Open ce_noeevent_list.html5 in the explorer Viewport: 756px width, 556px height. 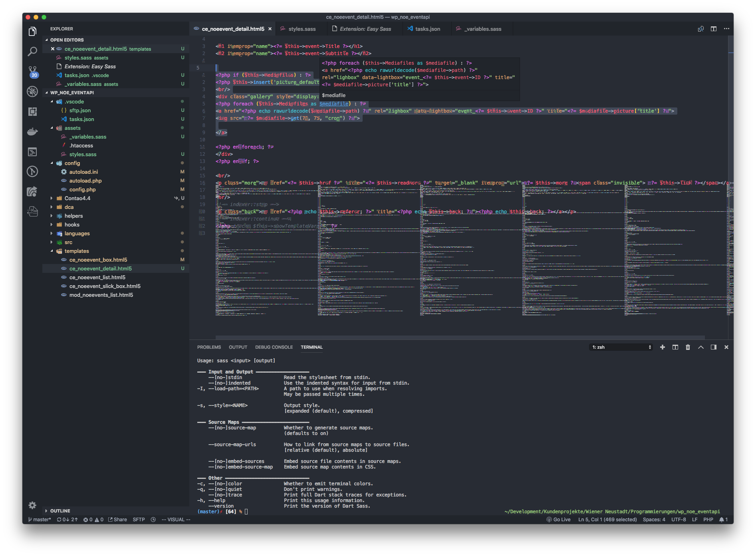(97, 277)
